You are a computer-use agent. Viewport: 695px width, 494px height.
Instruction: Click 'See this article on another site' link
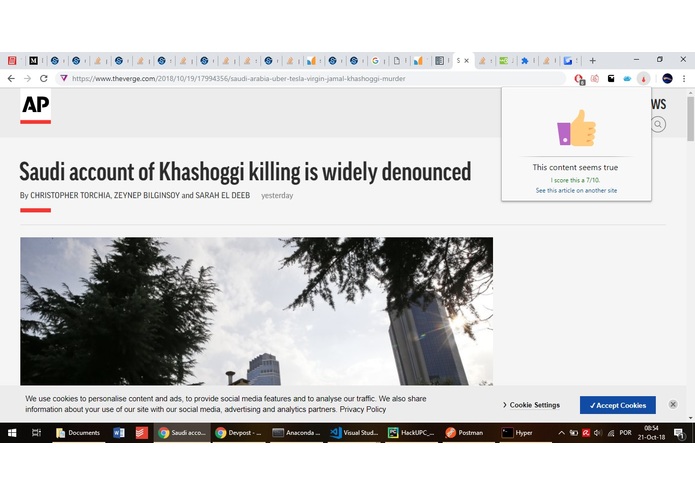coord(576,191)
